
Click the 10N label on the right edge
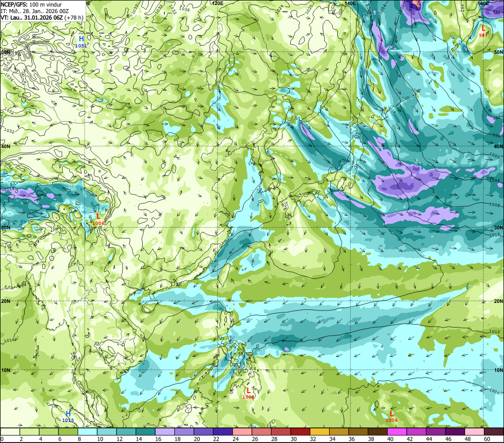pyautogui.click(x=498, y=370)
